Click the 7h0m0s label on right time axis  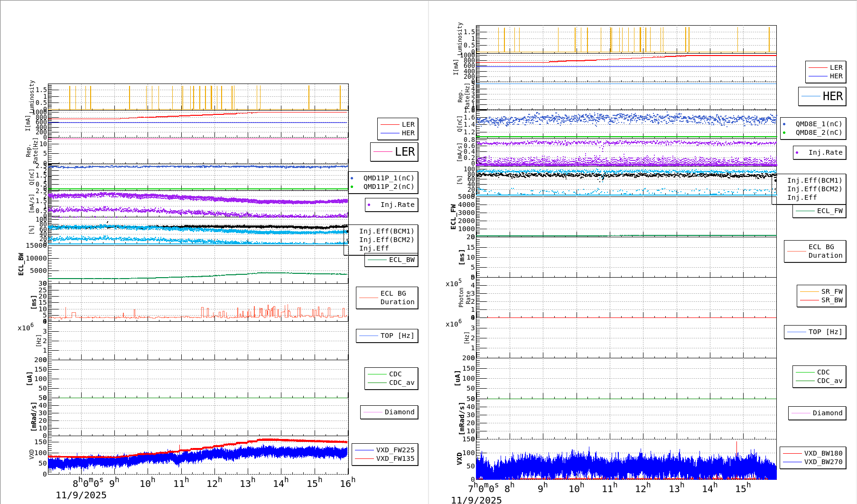tap(483, 487)
